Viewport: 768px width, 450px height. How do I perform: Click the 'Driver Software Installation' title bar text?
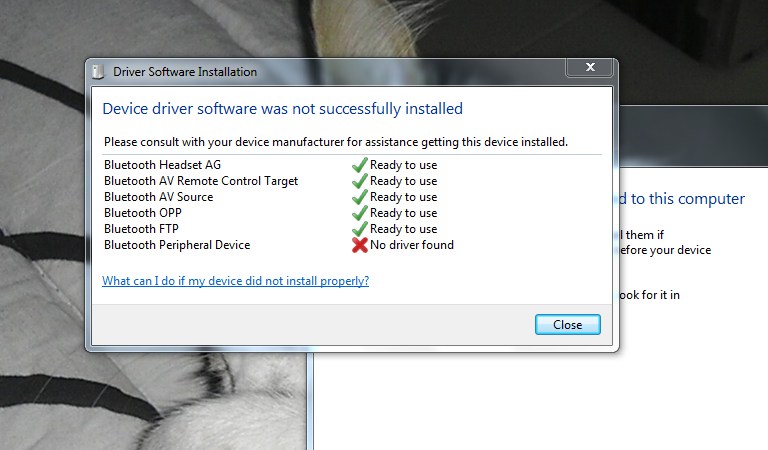click(185, 72)
